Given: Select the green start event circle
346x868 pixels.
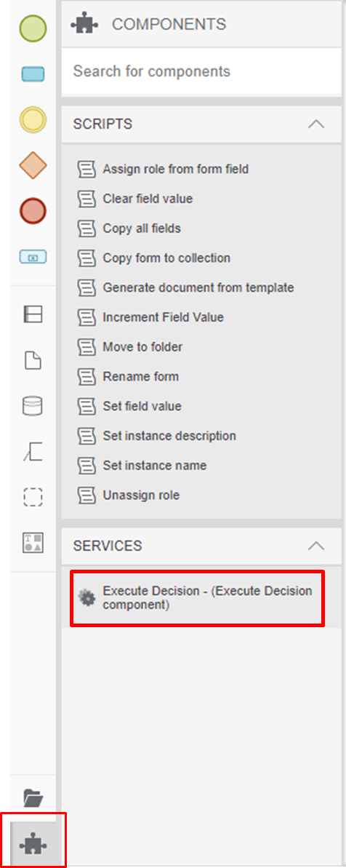Looking at the screenshot, I should click(x=33, y=28).
